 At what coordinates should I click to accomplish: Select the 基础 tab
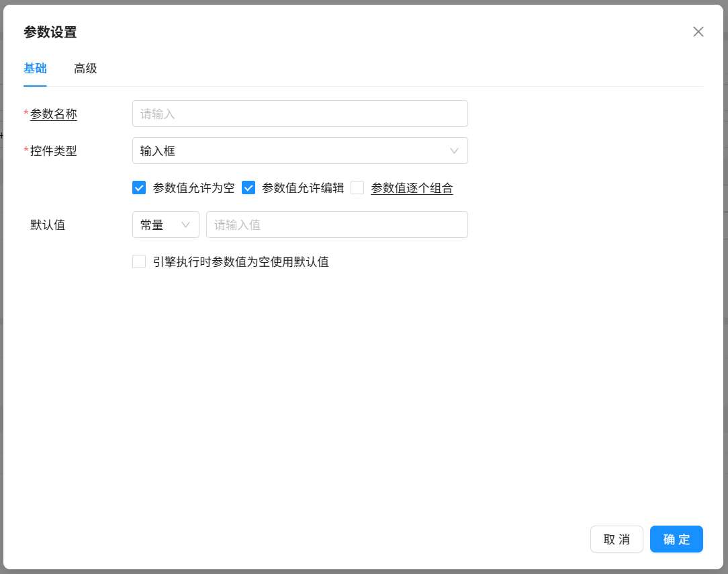pyautogui.click(x=35, y=69)
